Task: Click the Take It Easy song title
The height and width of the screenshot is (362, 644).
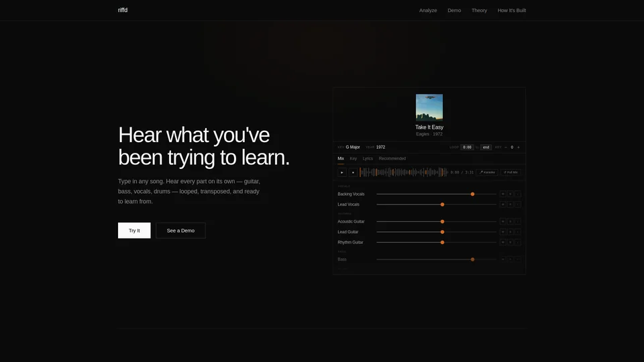Action: pyautogui.click(x=429, y=127)
